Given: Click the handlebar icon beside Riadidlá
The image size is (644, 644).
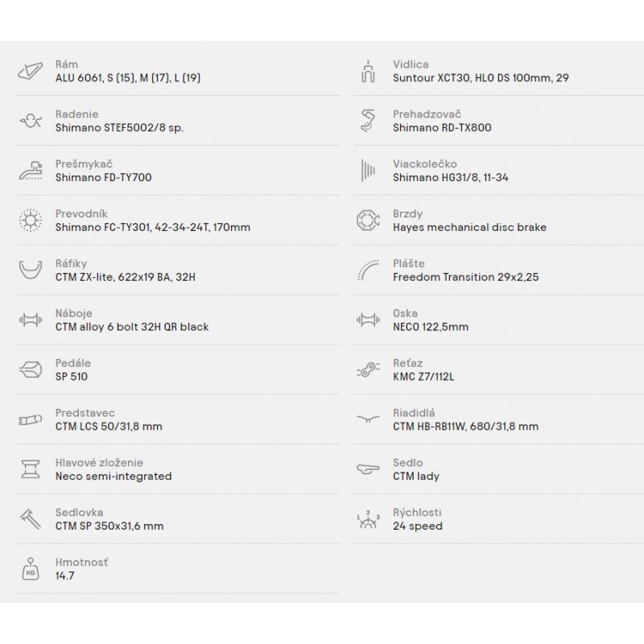Looking at the screenshot, I should click(x=368, y=419).
